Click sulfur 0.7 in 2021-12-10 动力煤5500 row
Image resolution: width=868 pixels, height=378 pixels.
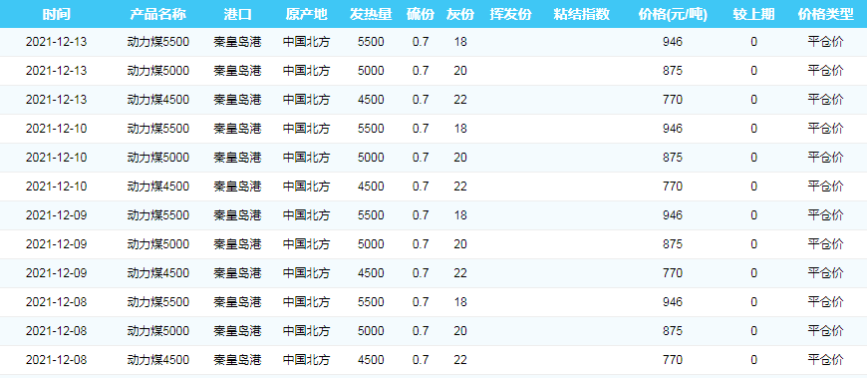tap(421, 129)
